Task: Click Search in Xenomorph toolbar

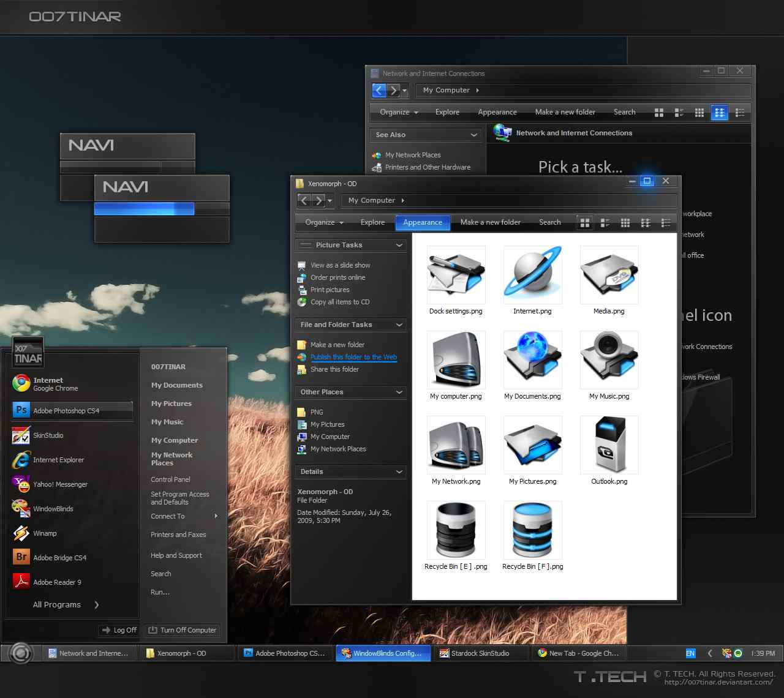Action: [x=550, y=222]
